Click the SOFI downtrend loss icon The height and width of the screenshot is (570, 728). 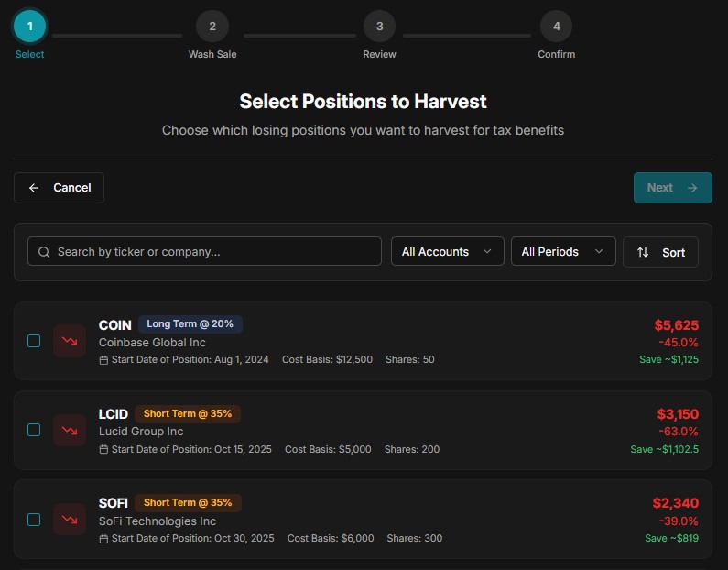(x=70, y=520)
